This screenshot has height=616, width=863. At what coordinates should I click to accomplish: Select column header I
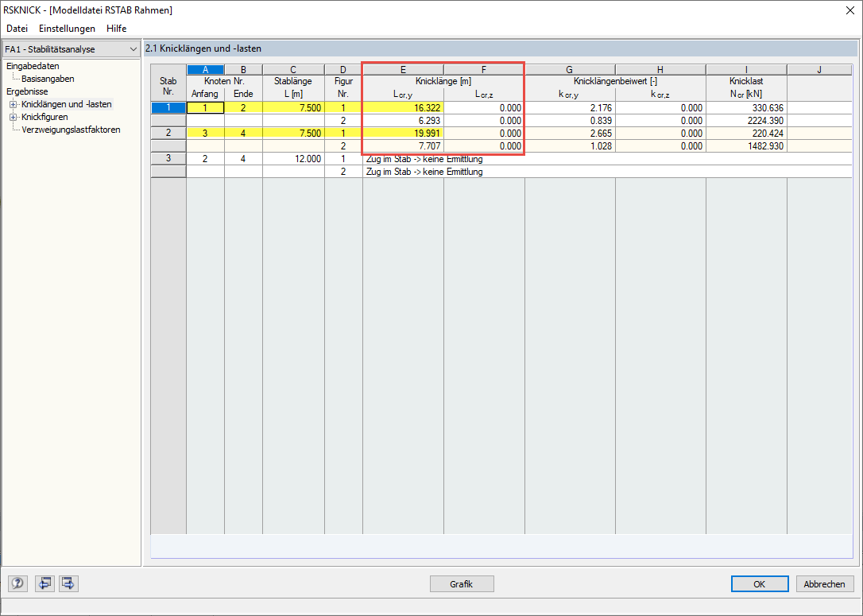[x=746, y=69]
